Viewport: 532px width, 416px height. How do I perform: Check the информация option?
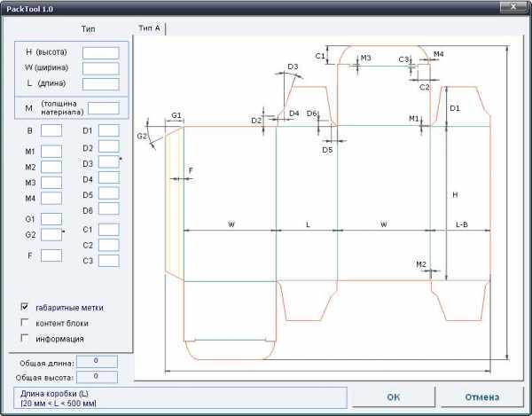pyautogui.click(x=25, y=338)
